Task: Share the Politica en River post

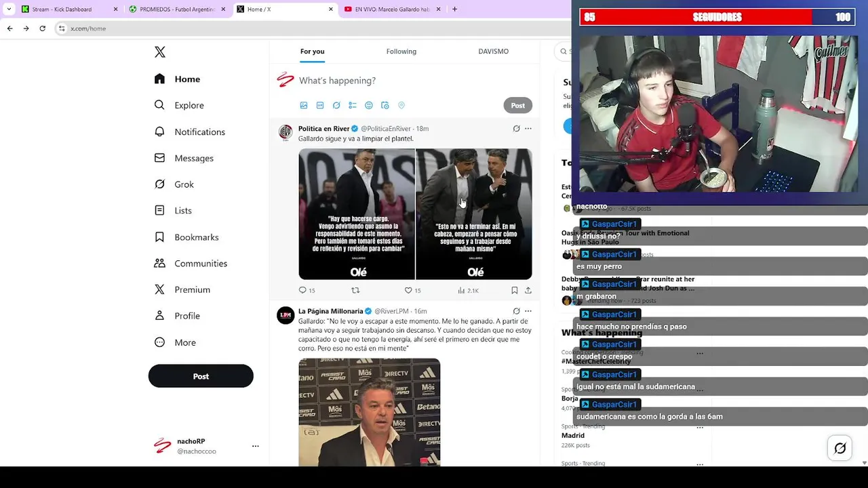Action: (528, 290)
